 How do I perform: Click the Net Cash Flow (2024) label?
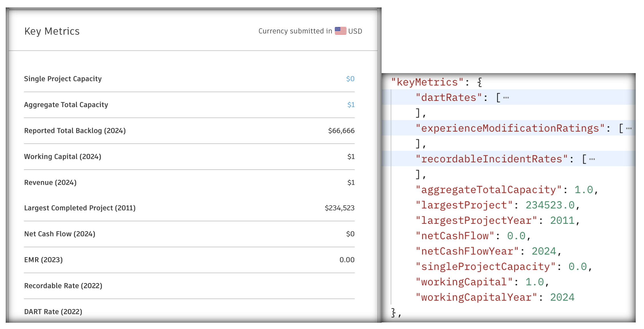[60, 234]
